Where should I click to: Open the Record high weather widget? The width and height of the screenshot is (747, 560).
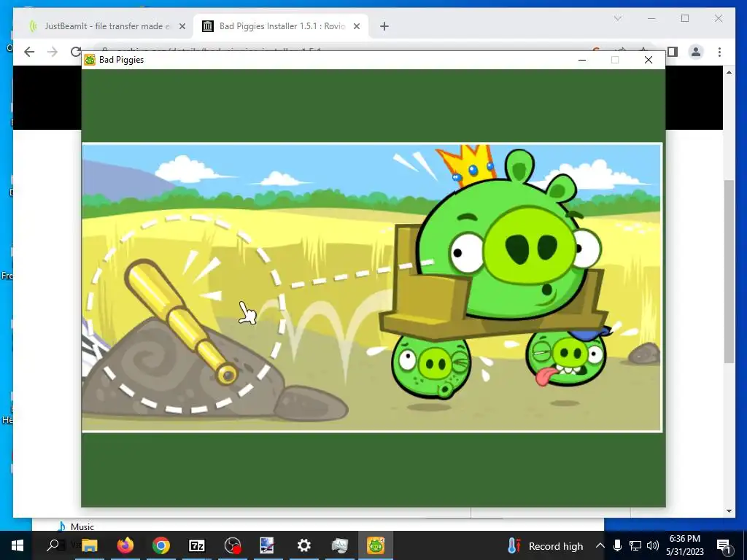(x=546, y=546)
